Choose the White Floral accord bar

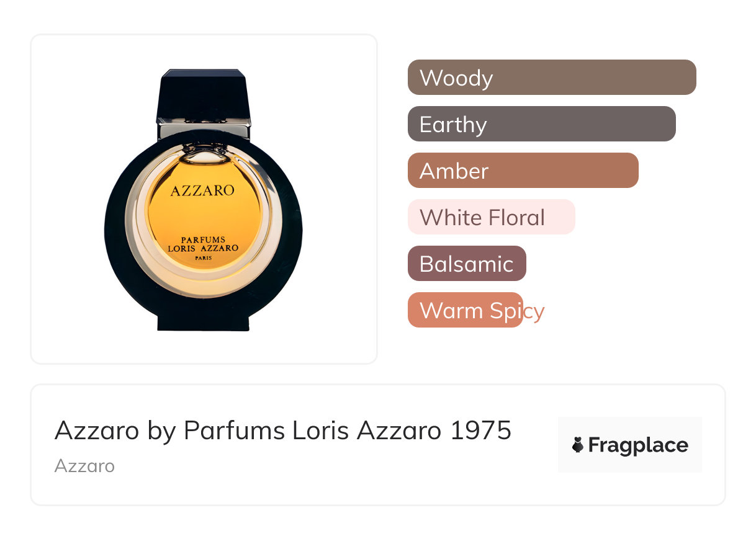491,217
